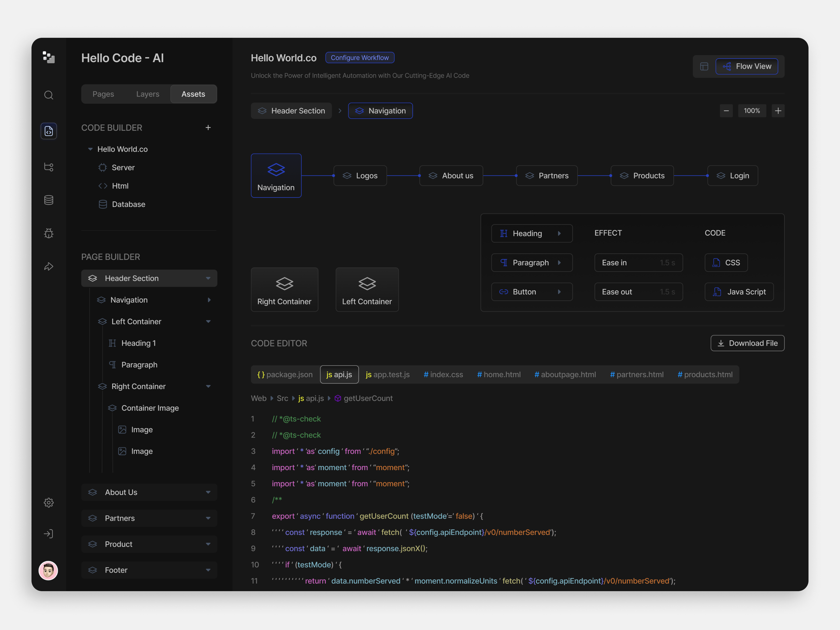The height and width of the screenshot is (630, 840).
Task: Expand the Footer section
Action: pos(208,570)
